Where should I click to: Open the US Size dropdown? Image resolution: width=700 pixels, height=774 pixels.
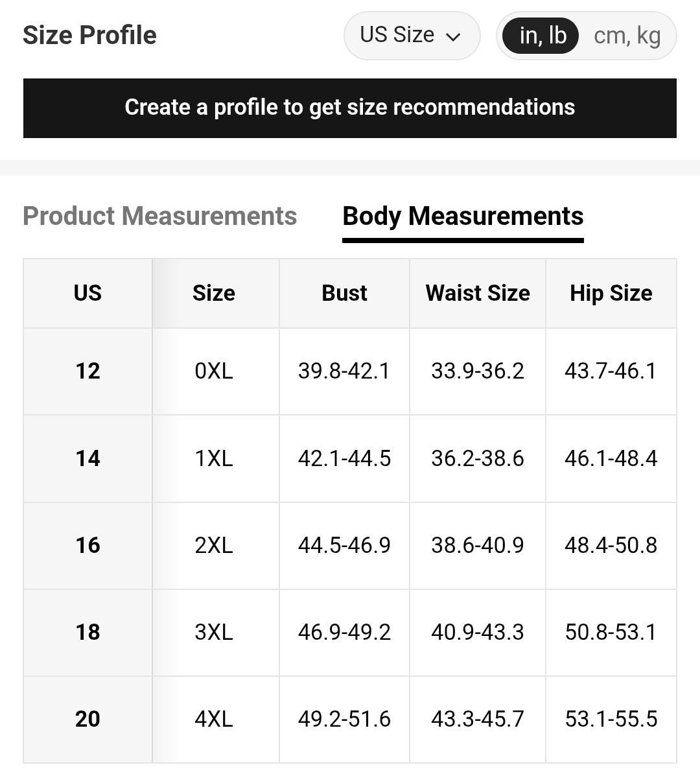click(411, 35)
